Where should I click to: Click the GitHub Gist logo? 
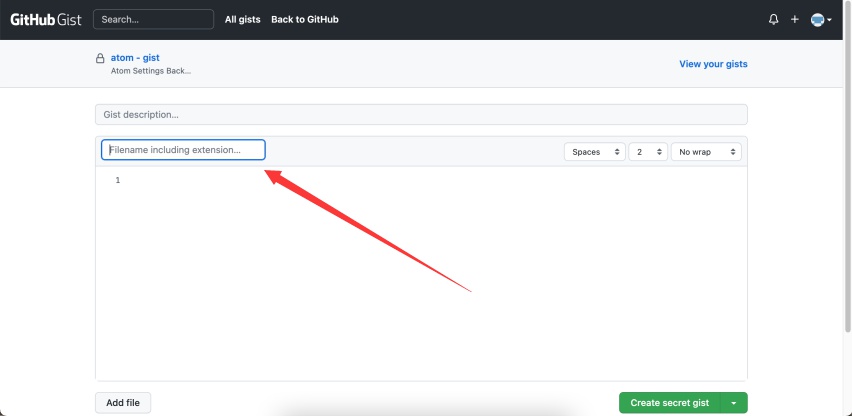[46, 19]
